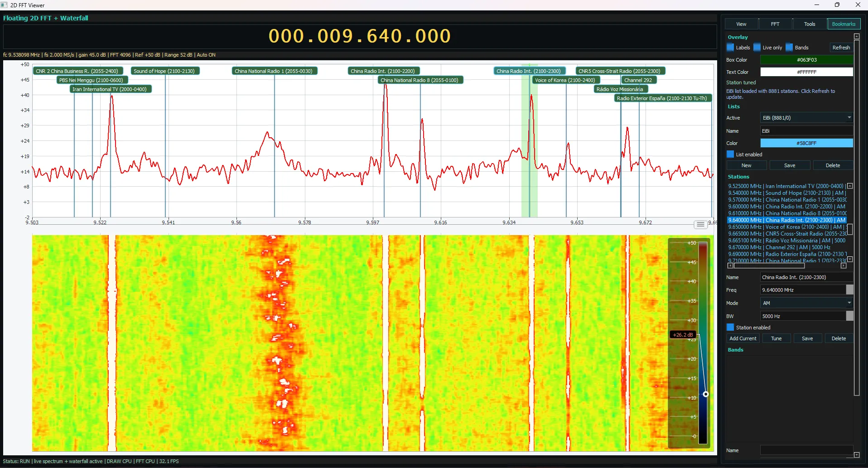Select the Bookmarks tab
868x468 pixels.
(x=844, y=24)
